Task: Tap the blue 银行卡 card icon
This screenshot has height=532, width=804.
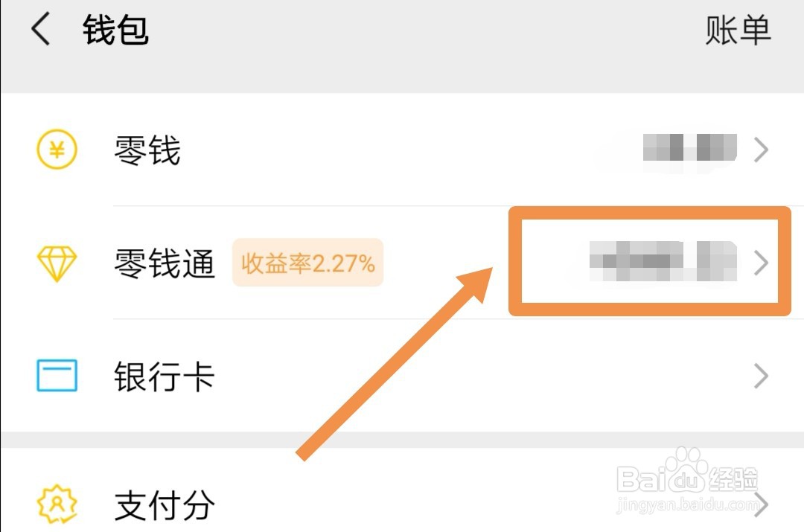Action: click(57, 375)
